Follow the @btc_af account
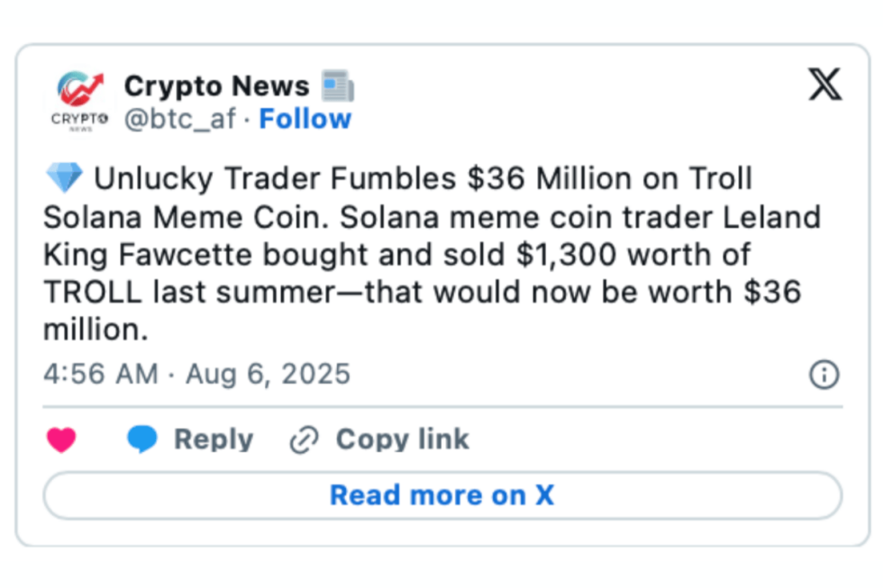The image size is (883, 588). click(x=305, y=120)
